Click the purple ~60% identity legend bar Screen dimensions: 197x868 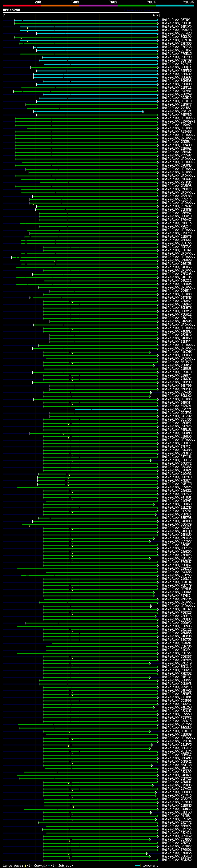99,6
